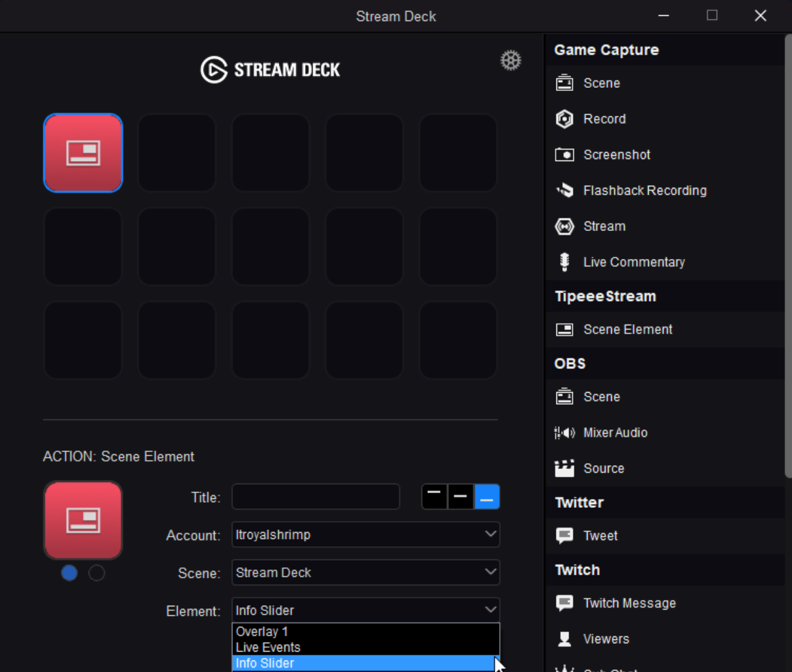Open Stream Deck settings gear

511,60
